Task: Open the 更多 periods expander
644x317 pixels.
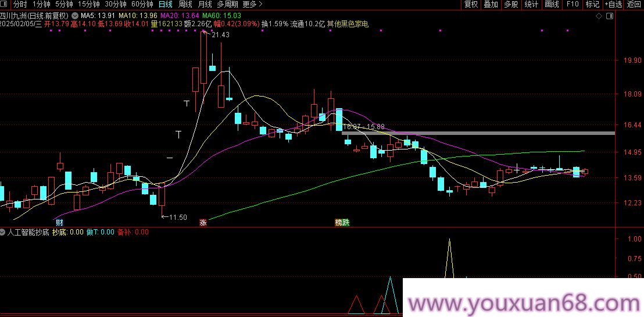Action: 252,5
